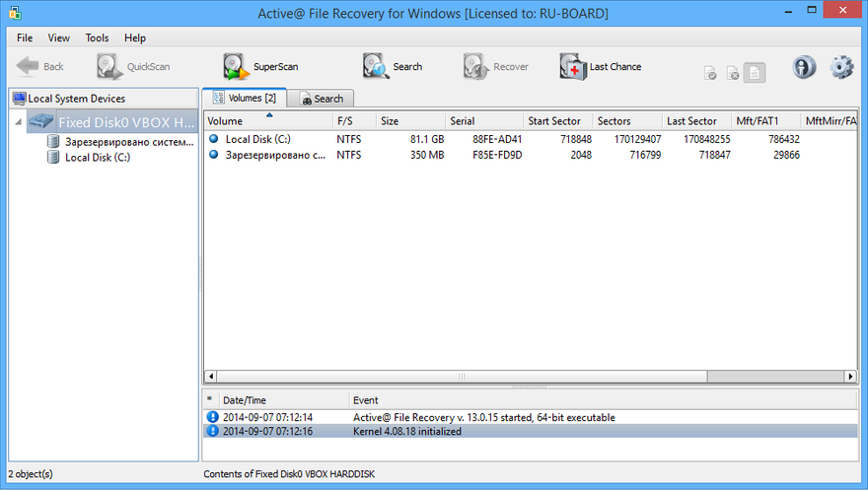This screenshot has height=491, width=868.
Task: Select the Volumes [2] tab
Action: coord(245,98)
